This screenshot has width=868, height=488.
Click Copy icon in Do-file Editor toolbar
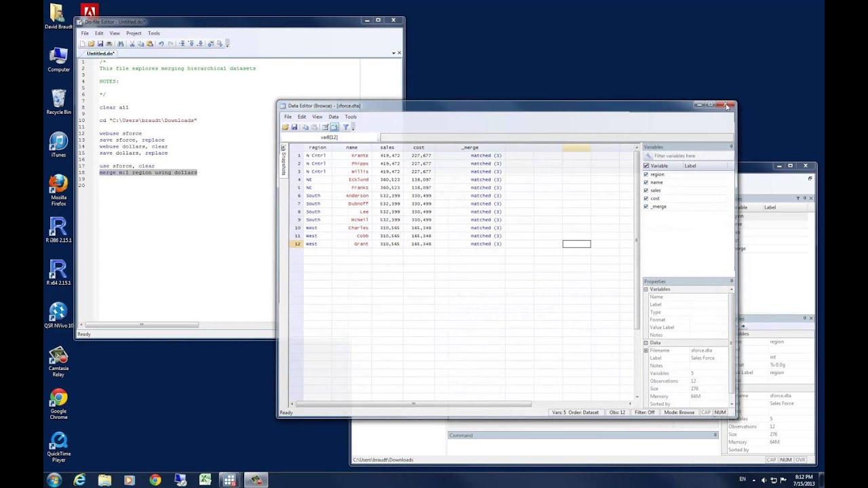click(x=141, y=43)
